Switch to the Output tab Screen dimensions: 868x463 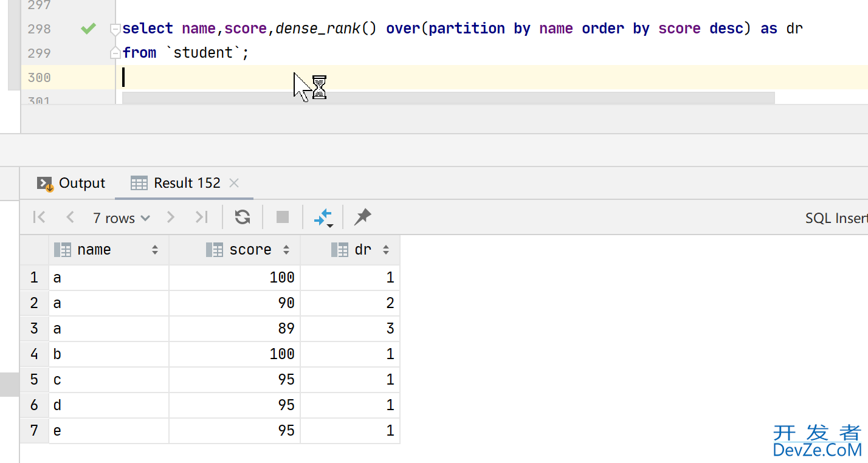(71, 183)
